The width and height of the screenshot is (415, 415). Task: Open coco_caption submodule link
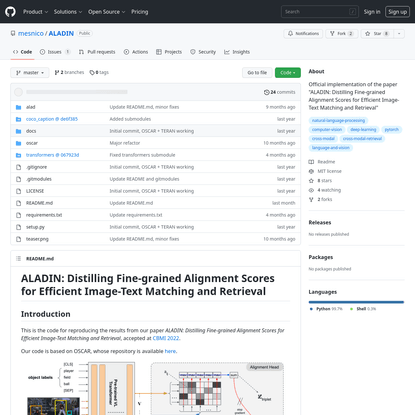point(52,119)
